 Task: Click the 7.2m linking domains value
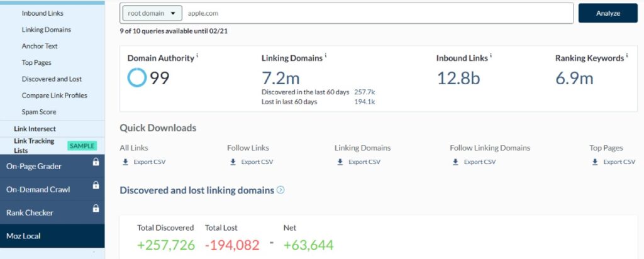[x=281, y=78]
